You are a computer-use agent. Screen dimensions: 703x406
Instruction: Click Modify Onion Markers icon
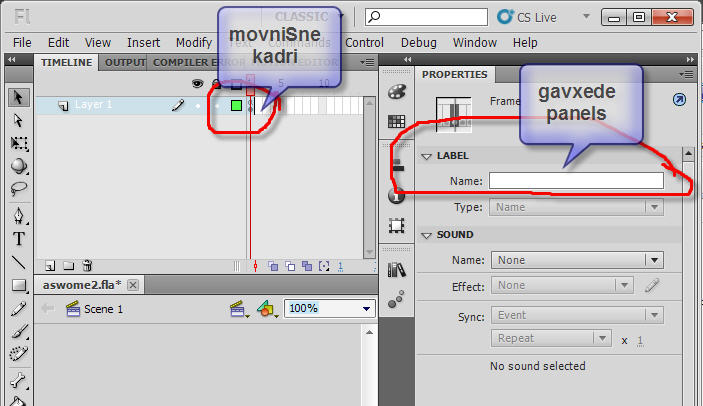coord(324,266)
